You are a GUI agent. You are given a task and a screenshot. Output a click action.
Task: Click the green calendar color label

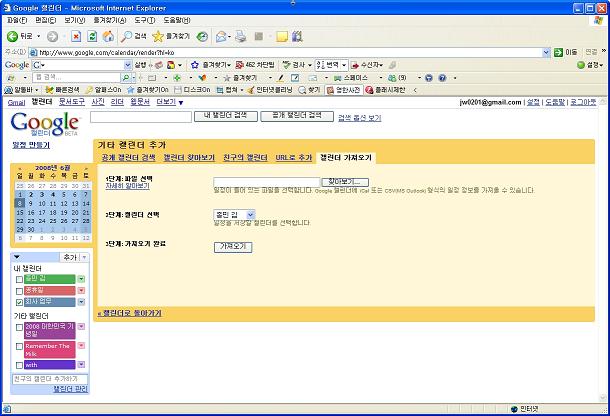pyautogui.click(x=49, y=279)
